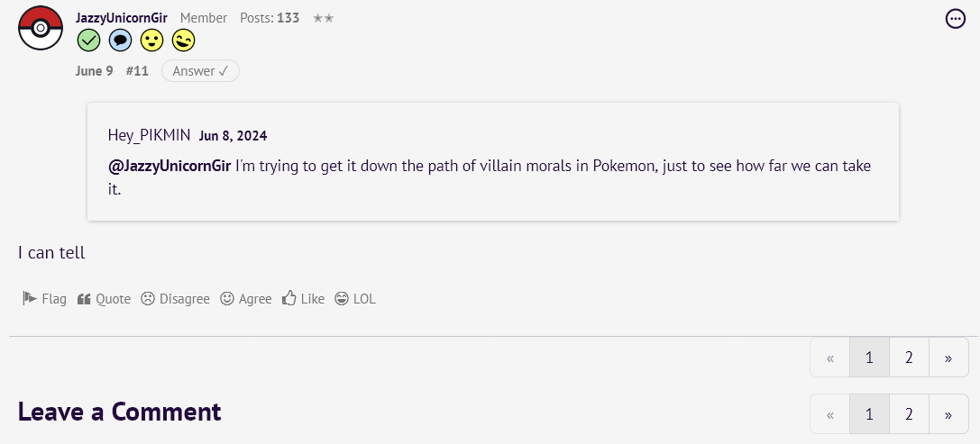Click next page arrow in lower pager
Viewport: 980px width, 444px height.
click(x=948, y=414)
